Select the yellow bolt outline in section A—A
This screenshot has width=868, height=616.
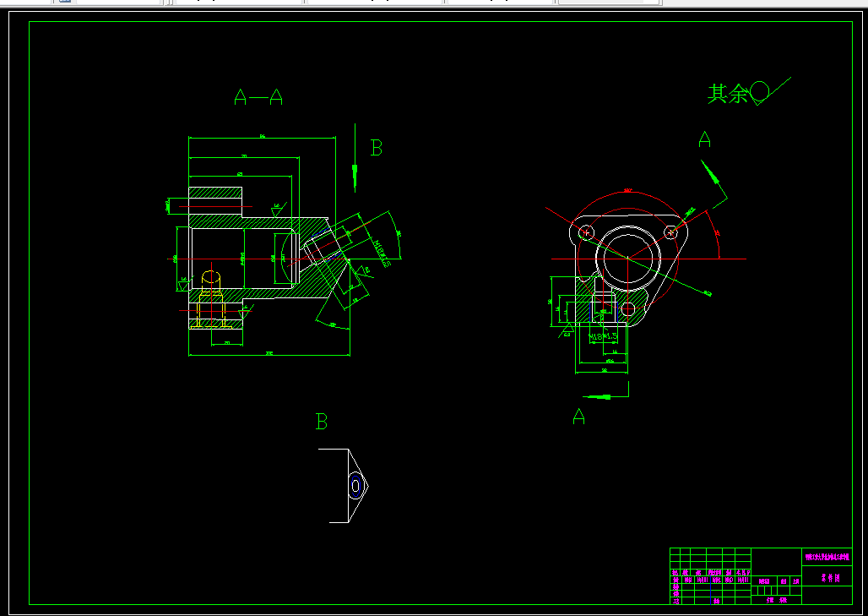tap(211, 300)
